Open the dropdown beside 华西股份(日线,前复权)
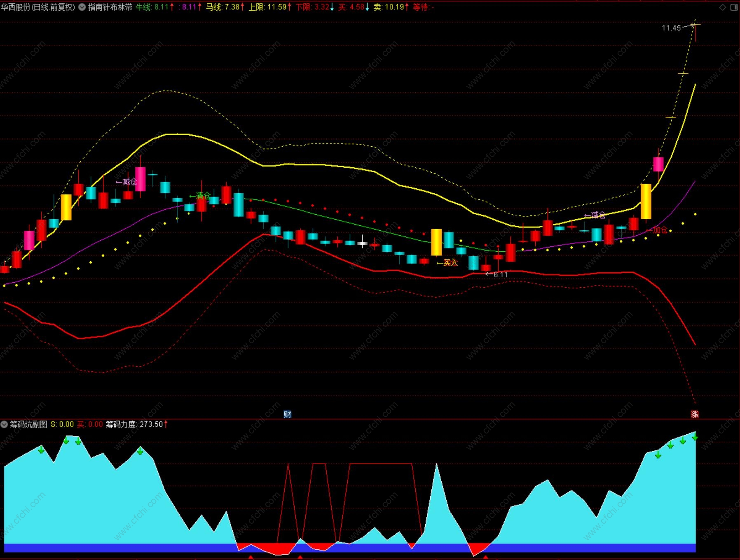 click(82, 7)
